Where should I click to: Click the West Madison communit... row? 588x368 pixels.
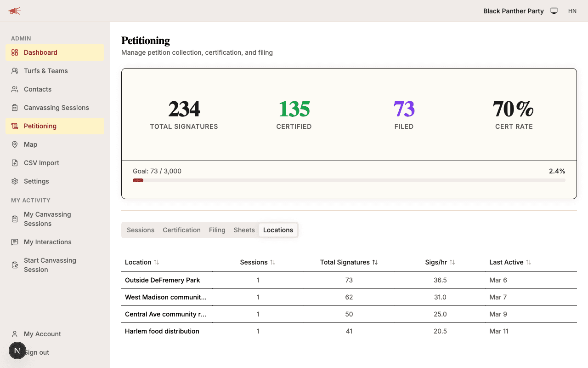(x=349, y=297)
